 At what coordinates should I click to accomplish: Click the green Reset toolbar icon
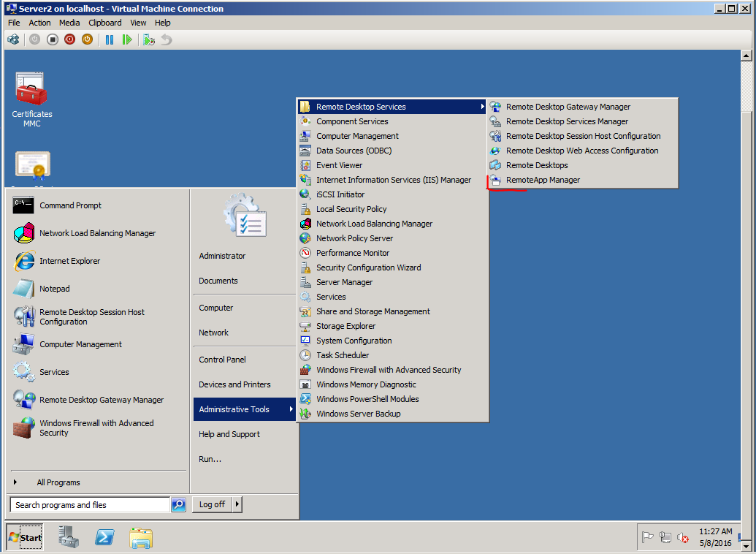pyautogui.click(x=127, y=39)
